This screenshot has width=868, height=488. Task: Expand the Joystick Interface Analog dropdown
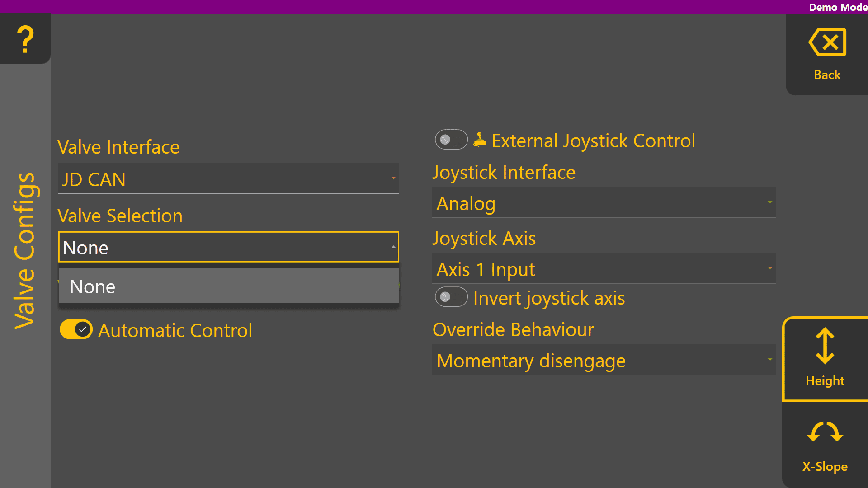604,203
